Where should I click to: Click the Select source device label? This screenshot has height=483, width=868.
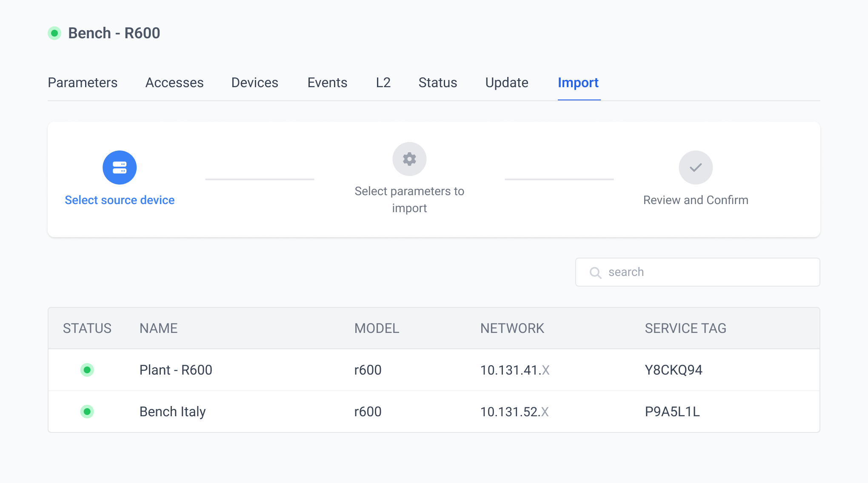120,200
